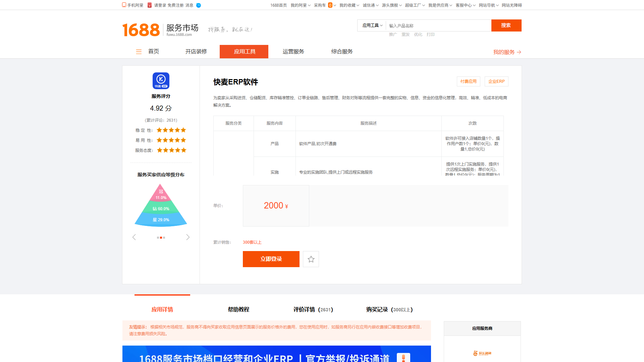
Task: Select the 2000 ¥ price option
Action: coord(276,206)
